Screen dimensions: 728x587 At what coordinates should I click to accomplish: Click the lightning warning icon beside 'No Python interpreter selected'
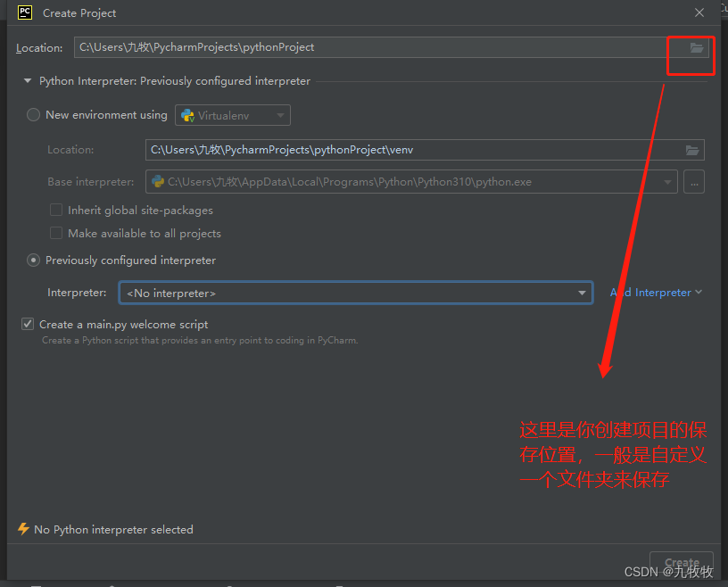[x=23, y=529]
